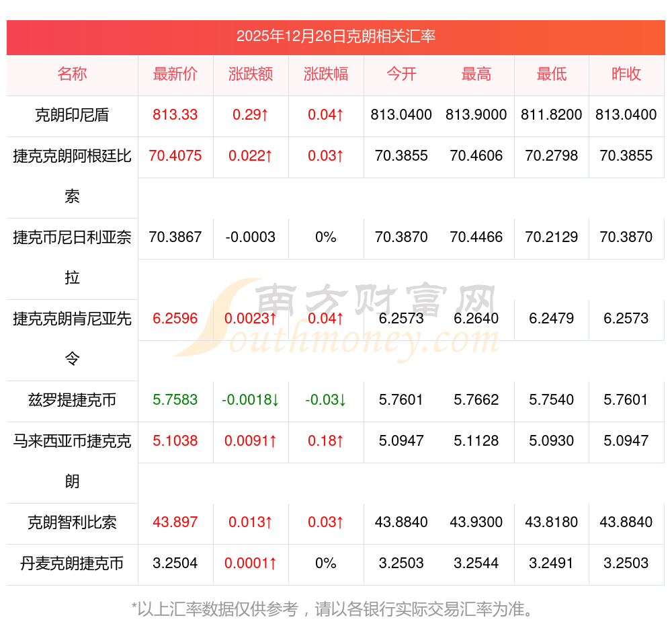Viewport: 672px width, 630px height.
Task: Click the title banner 2025年12月26日克朗相关汇率
Action: click(336, 36)
